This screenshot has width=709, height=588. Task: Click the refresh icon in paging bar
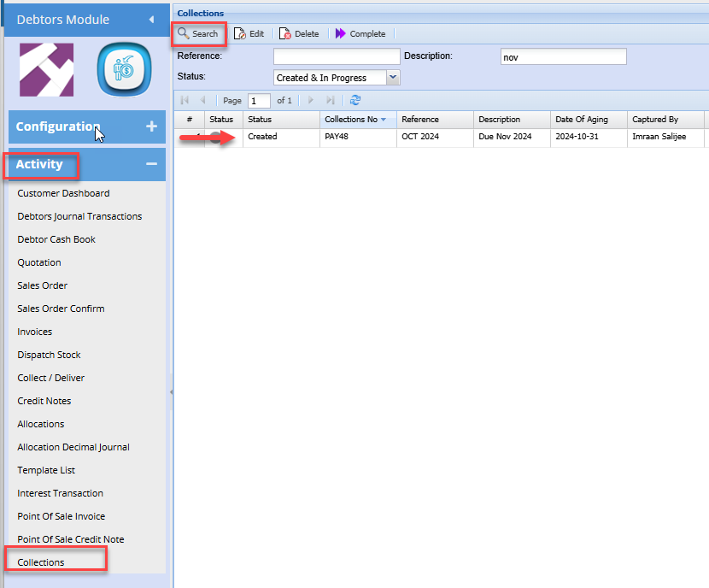coord(355,100)
